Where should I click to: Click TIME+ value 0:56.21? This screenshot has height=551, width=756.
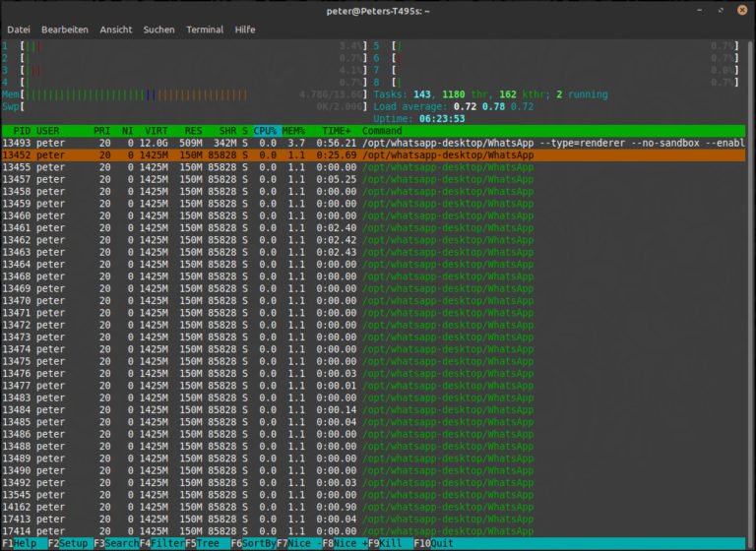coord(337,144)
